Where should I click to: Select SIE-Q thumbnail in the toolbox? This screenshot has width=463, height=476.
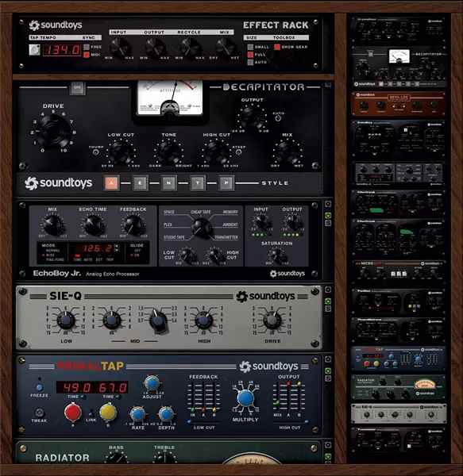[399, 413]
